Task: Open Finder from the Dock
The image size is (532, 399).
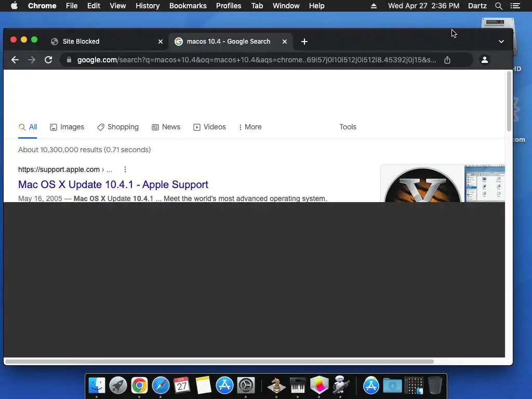Action: [97, 385]
